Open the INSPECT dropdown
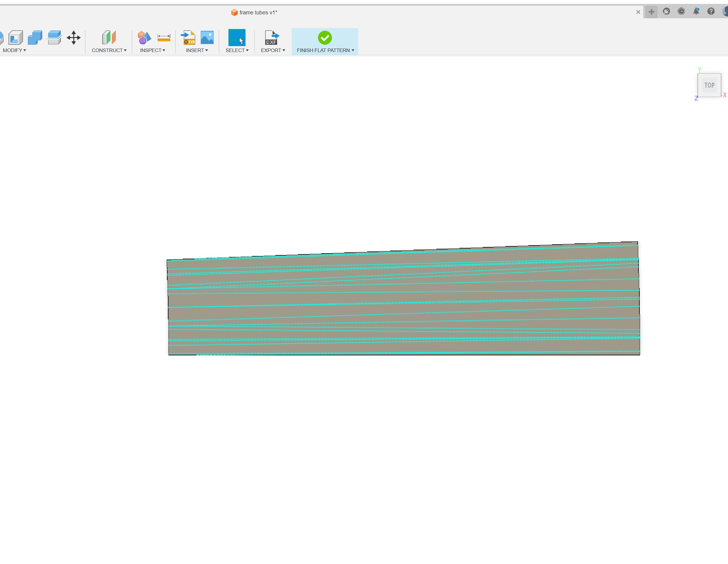728x564 pixels. (x=152, y=50)
